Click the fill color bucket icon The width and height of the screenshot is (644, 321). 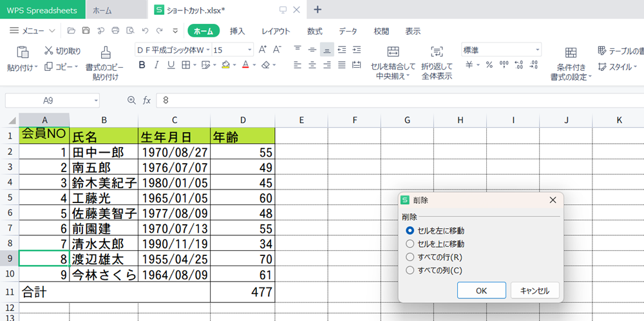point(225,65)
